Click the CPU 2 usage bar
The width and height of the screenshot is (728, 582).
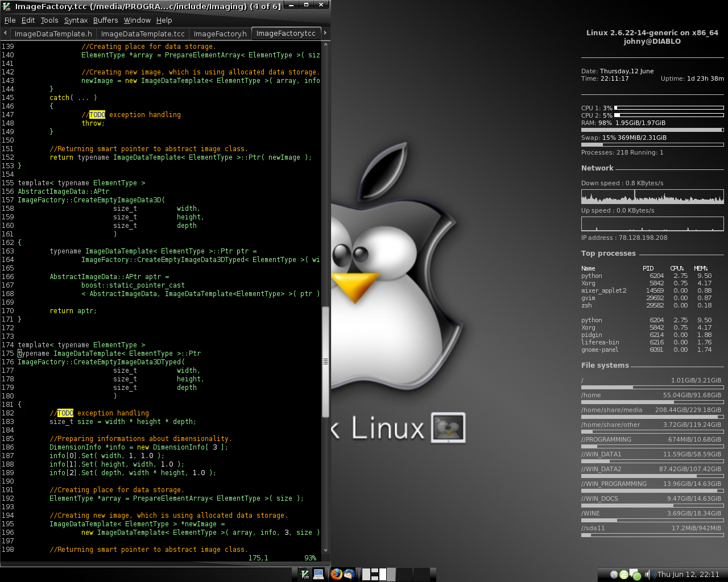click(x=669, y=115)
